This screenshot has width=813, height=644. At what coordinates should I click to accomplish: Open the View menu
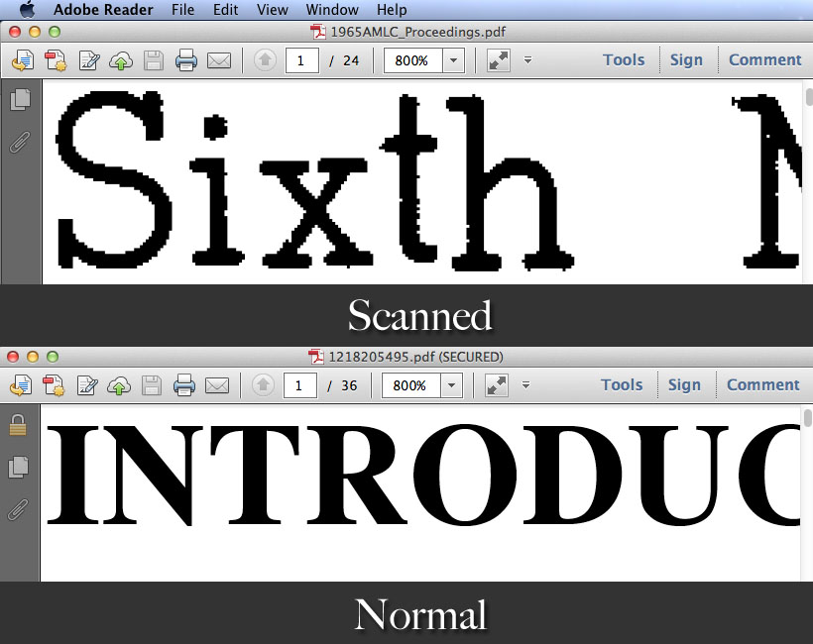coord(273,9)
